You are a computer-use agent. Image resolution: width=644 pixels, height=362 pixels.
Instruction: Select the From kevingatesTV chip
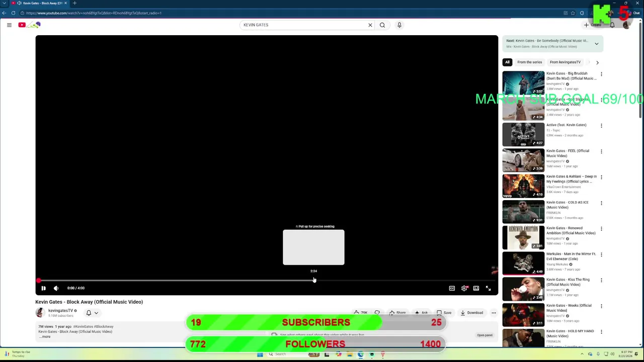click(x=565, y=62)
